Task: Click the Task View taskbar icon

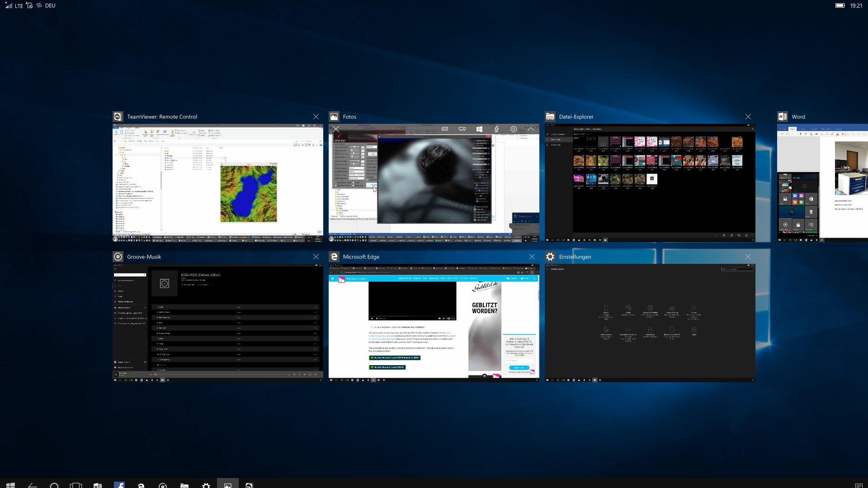Action: [76, 485]
